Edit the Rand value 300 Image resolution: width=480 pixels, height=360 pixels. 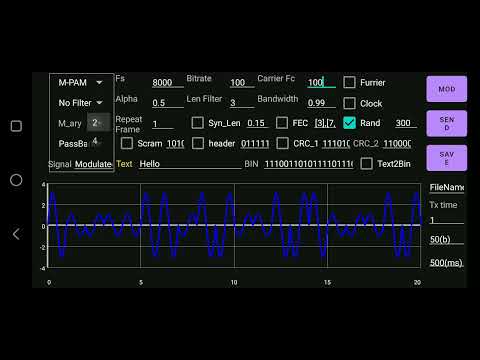pyautogui.click(x=406, y=123)
